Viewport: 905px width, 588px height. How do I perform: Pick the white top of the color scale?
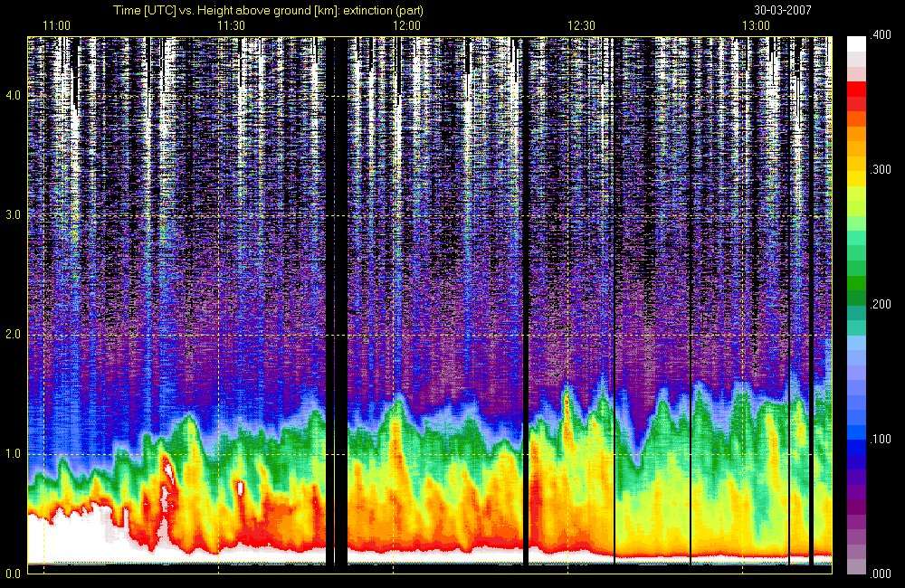click(x=856, y=44)
